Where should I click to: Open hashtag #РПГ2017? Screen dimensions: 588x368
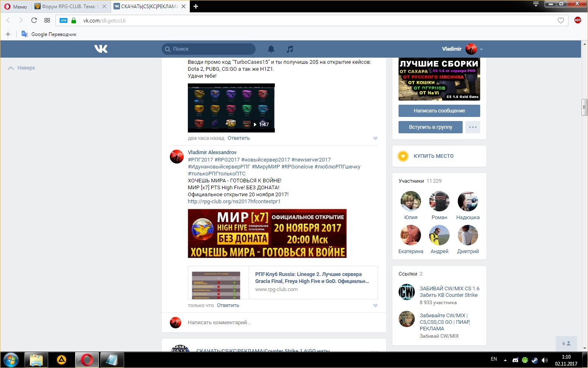200,160
